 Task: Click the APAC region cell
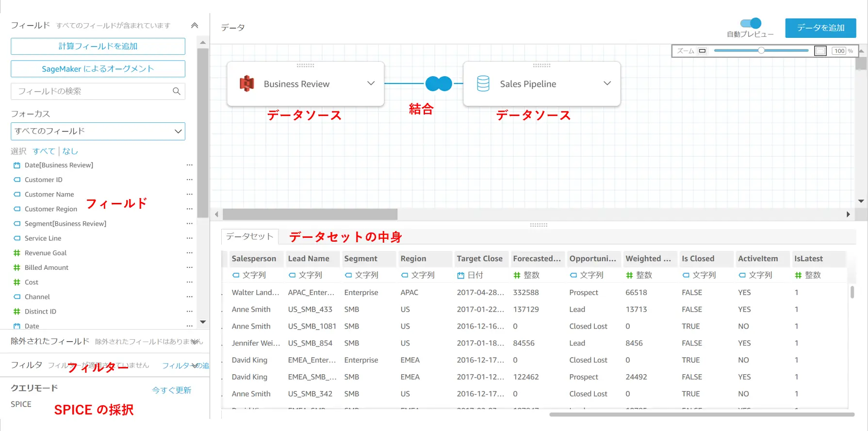coord(409,293)
